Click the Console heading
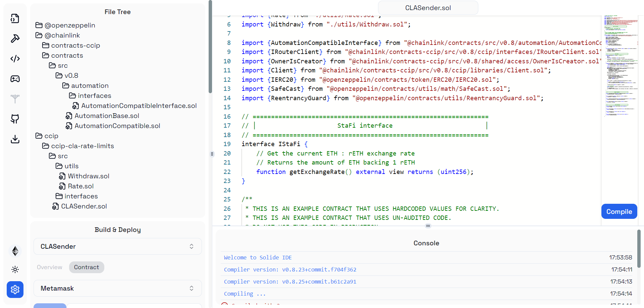This screenshot has width=644, height=308. pyautogui.click(x=426, y=243)
